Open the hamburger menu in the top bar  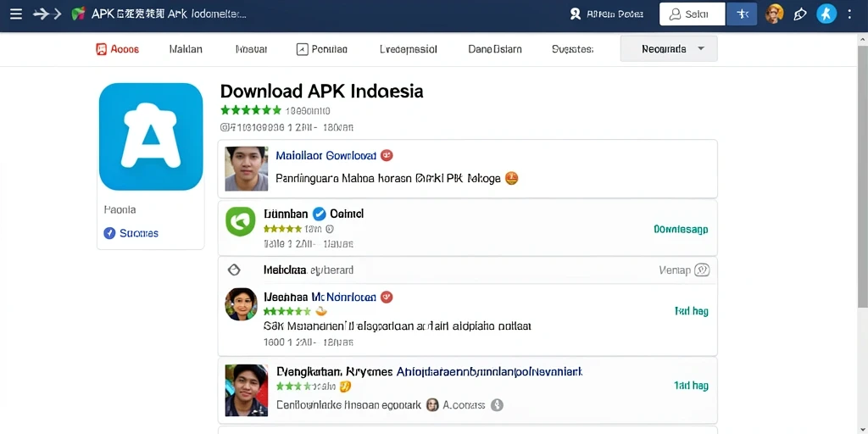(x=16, y=14)
